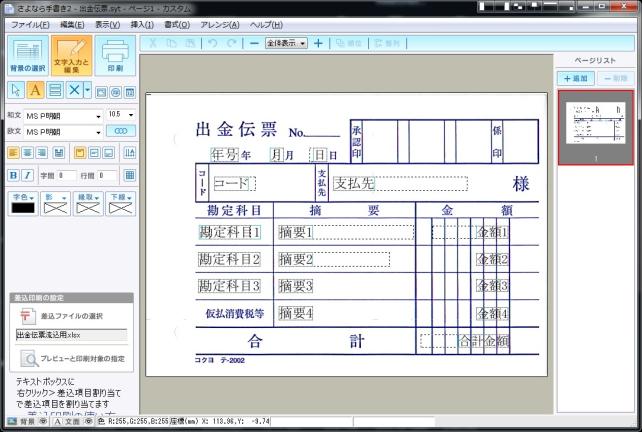Click the ＋追加 add page button
Viewport: 642px width, 432px height.
pos(576,78)
